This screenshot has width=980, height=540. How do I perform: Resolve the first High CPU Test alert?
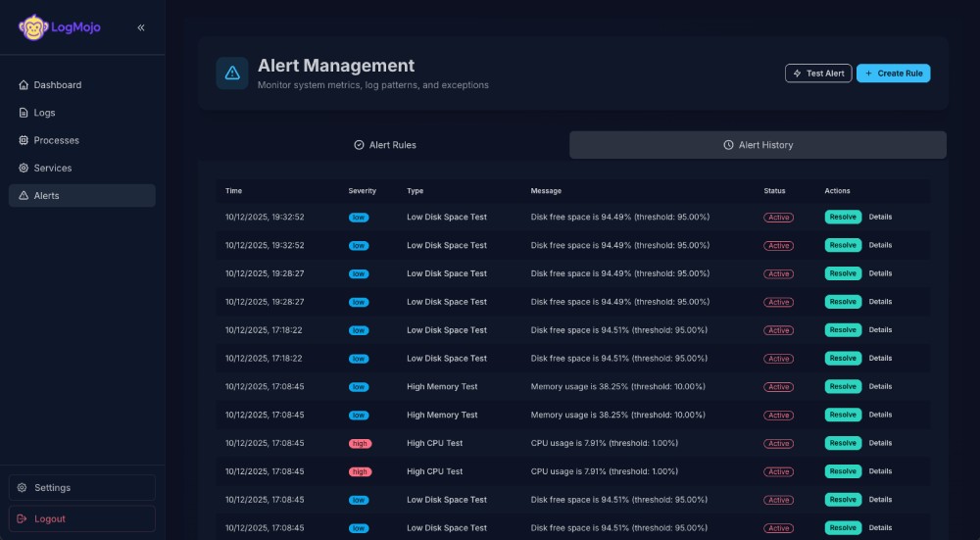(843, 443)
